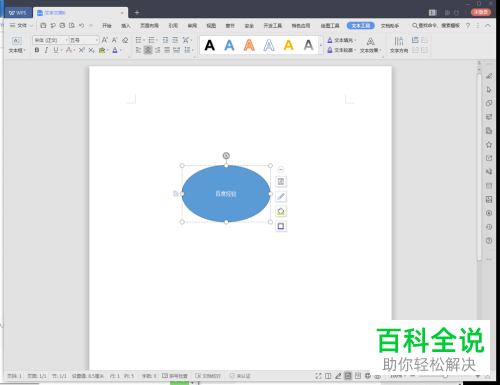Click the web layout globe icon in status bar

pos(368,376)
